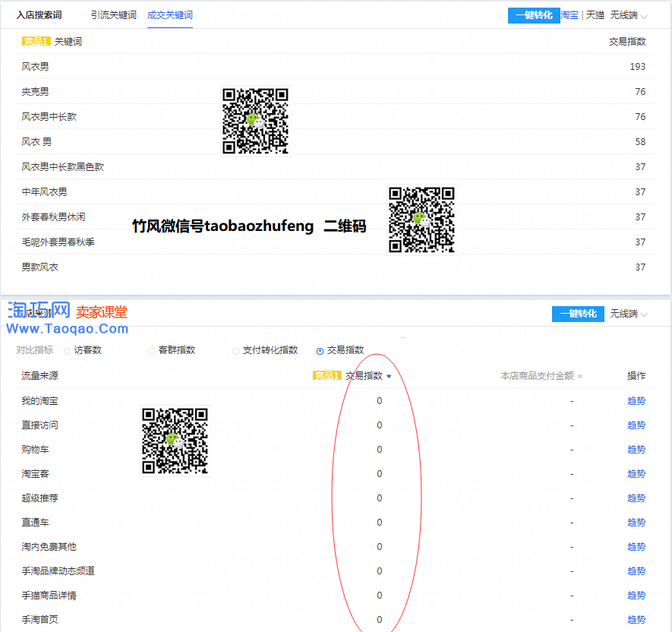Click the keyword 夹克男
Image resolution: width=672 pixels, height=632 pixels.
pyautogui.click(x=35, y=92)
